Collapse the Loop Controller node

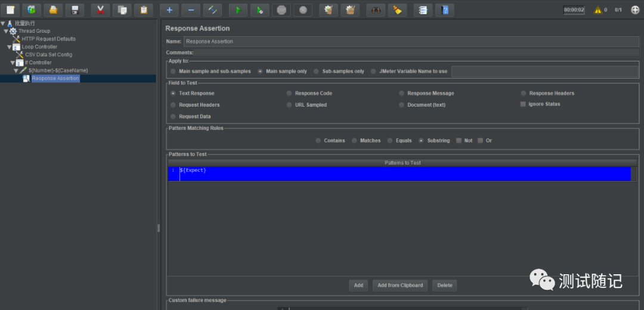click(9, 47)
